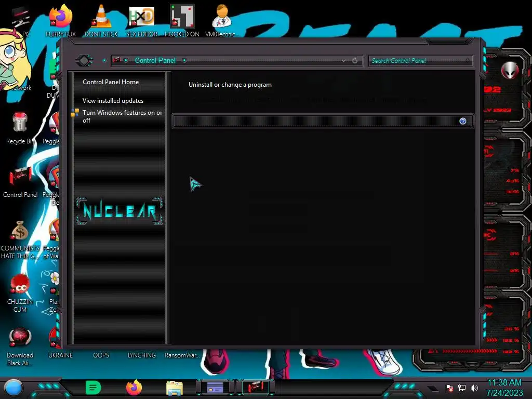This screenshot has width=532, height=399.
Task: Open the green notes app on taskbar
Action: point(94,388)
